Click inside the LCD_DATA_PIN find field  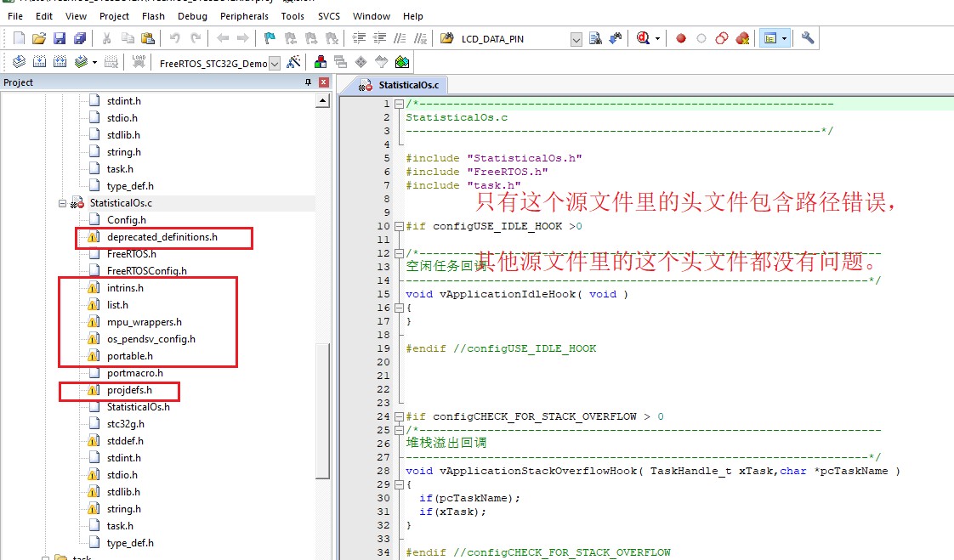514,39
